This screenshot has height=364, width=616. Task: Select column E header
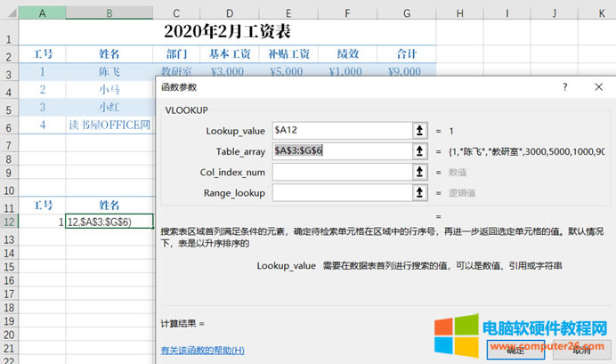point(288,13)
